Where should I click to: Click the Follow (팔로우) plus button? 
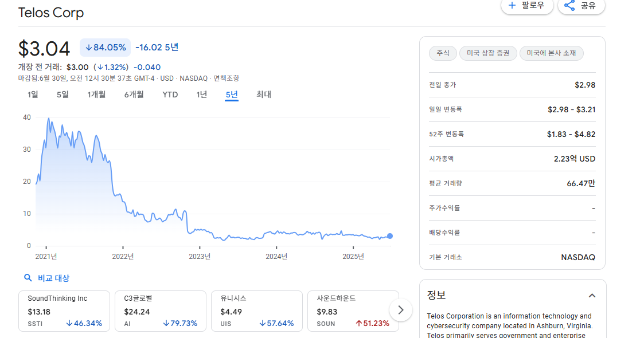click(x=527, y=6)
